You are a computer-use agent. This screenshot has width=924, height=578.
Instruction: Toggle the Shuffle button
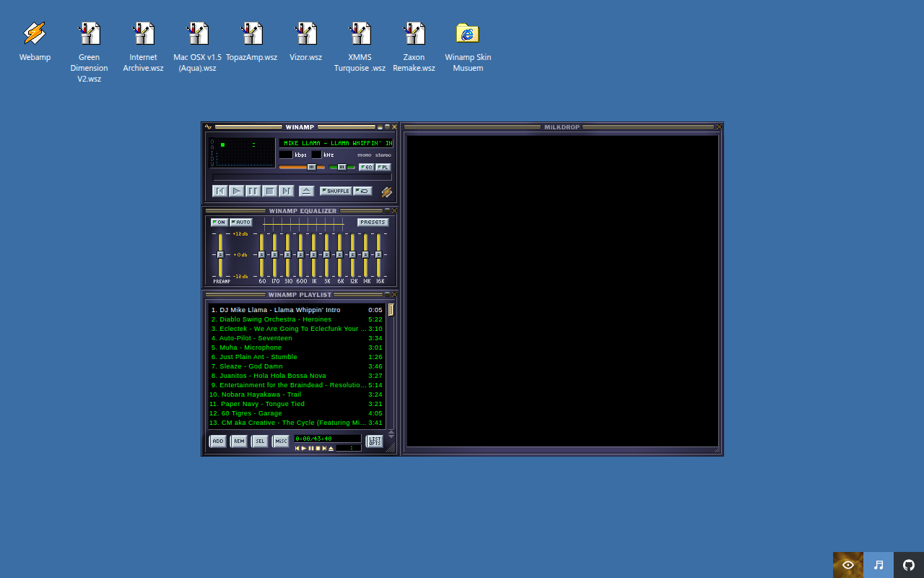click(x=336, y=191)
